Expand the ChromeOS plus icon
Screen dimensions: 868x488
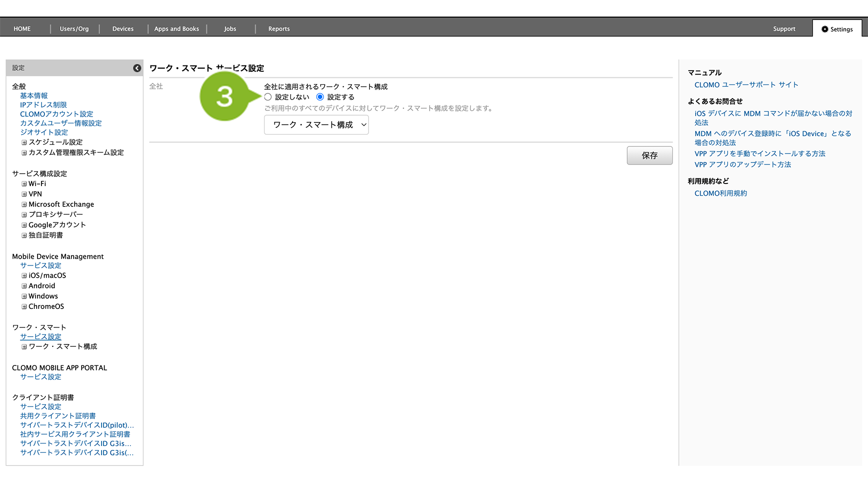[x=24, y=306]
